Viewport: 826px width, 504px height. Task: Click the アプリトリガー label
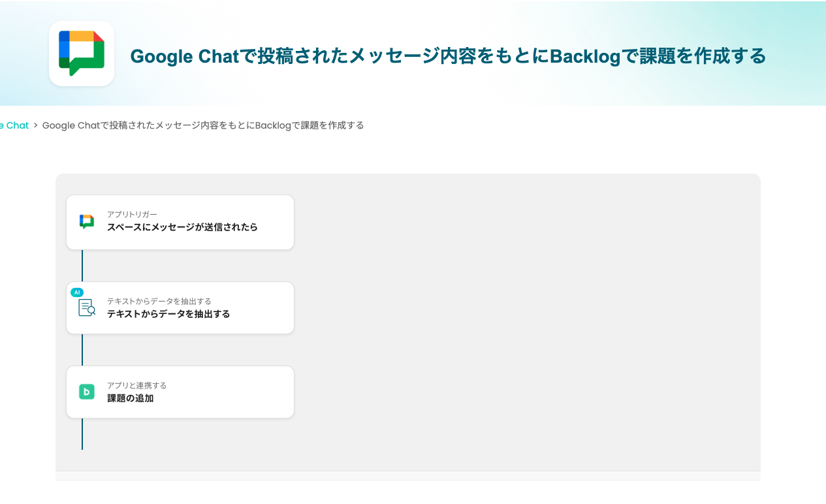click(132, 214)
